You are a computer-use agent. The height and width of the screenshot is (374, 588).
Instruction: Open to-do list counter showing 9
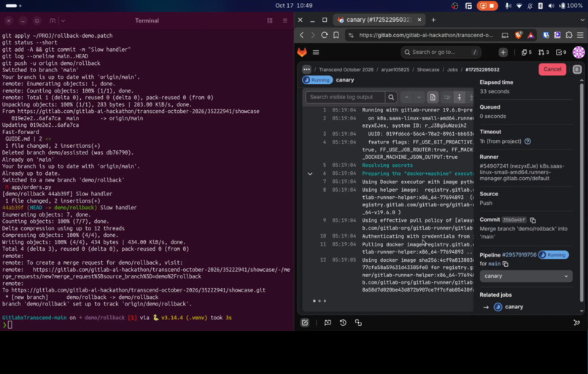560,52
